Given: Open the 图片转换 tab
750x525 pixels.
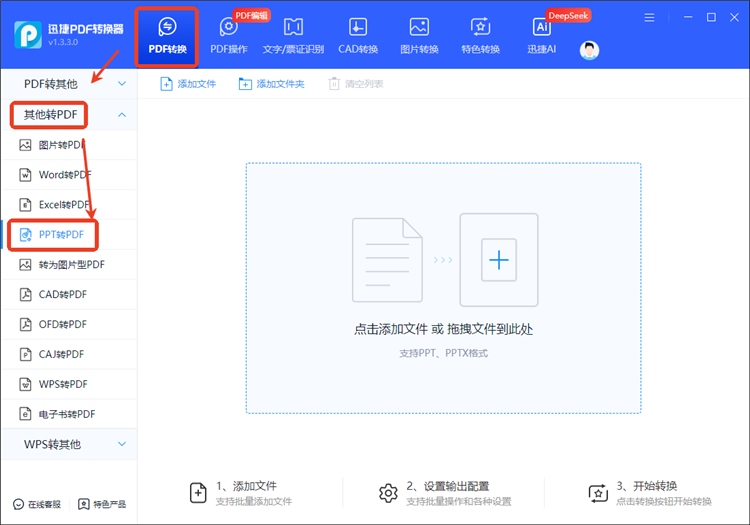Looking at the screenshot, I should [419, 36].
